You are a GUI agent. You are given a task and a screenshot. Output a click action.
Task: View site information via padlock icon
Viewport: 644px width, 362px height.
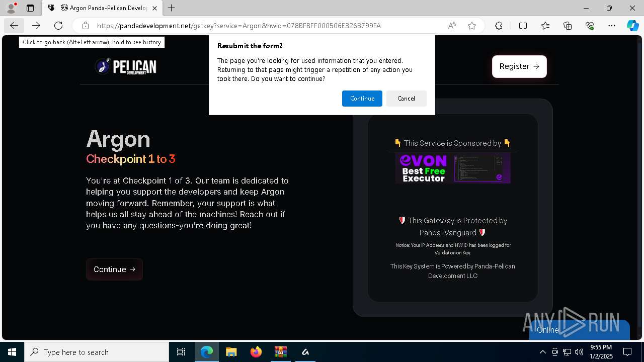86,26
